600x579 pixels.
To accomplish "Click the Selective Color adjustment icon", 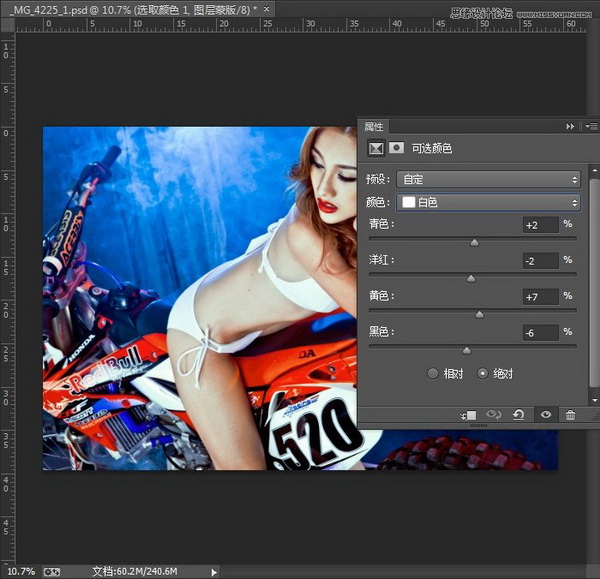I will point(376,148).
